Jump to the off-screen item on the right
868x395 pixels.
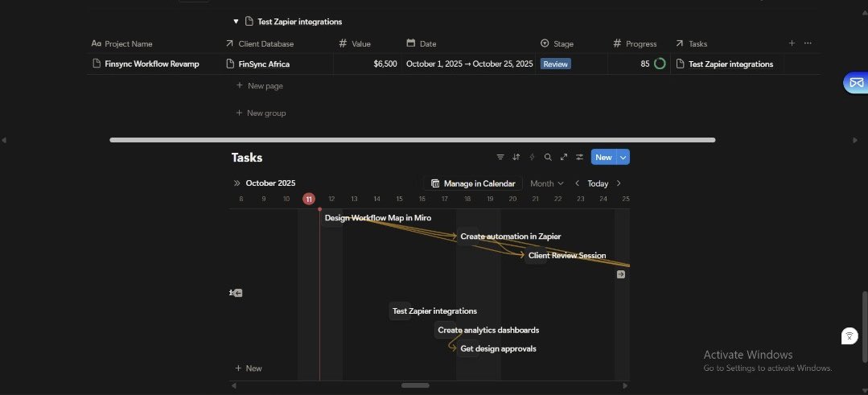pyautogui.click(x=621, y=274)
